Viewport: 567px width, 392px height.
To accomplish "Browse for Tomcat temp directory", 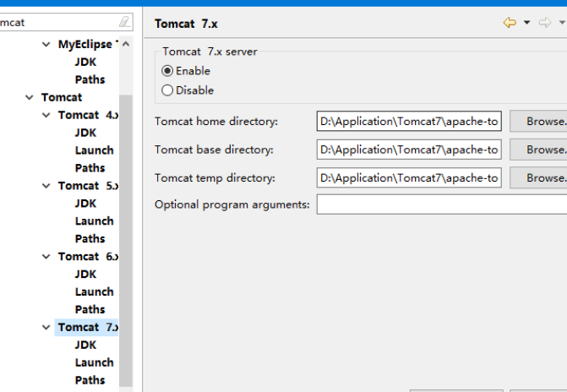I will coord(538,177).
